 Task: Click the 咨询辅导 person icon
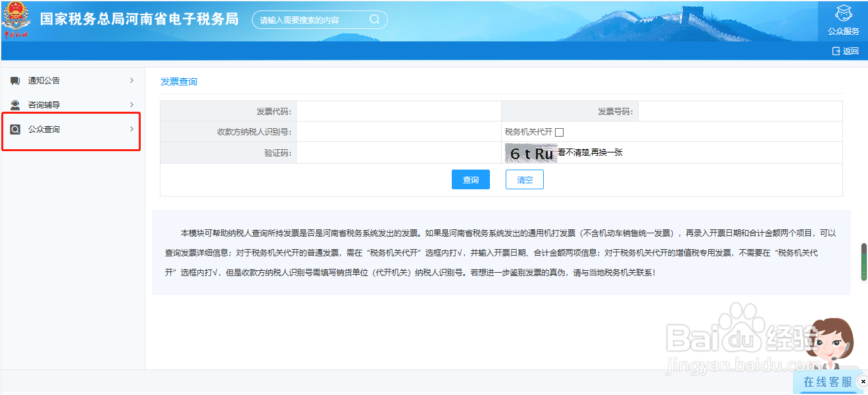point(14,105)
